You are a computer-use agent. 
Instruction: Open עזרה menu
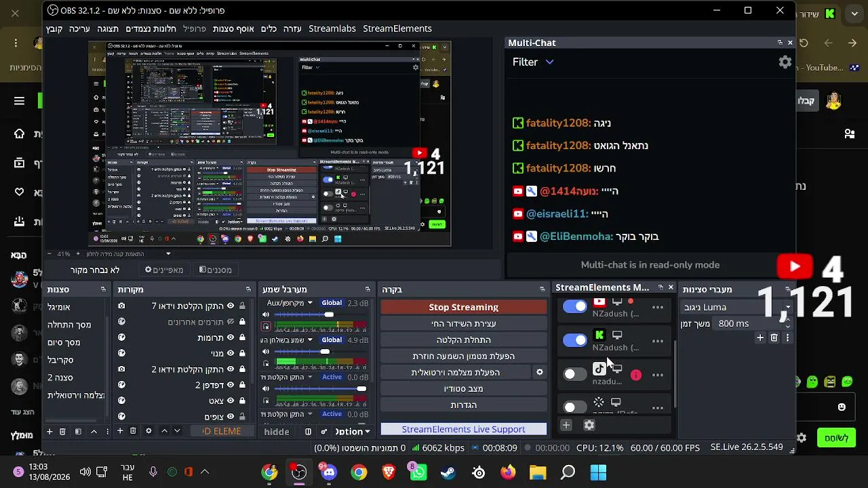pos(292,28)
